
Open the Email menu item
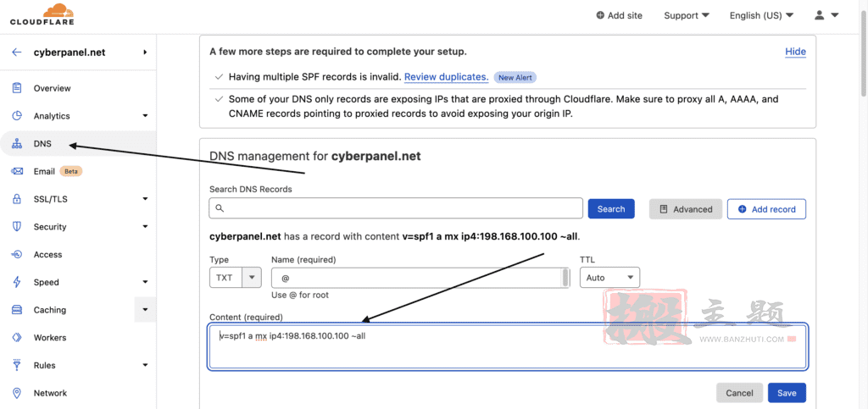(44, 171)
